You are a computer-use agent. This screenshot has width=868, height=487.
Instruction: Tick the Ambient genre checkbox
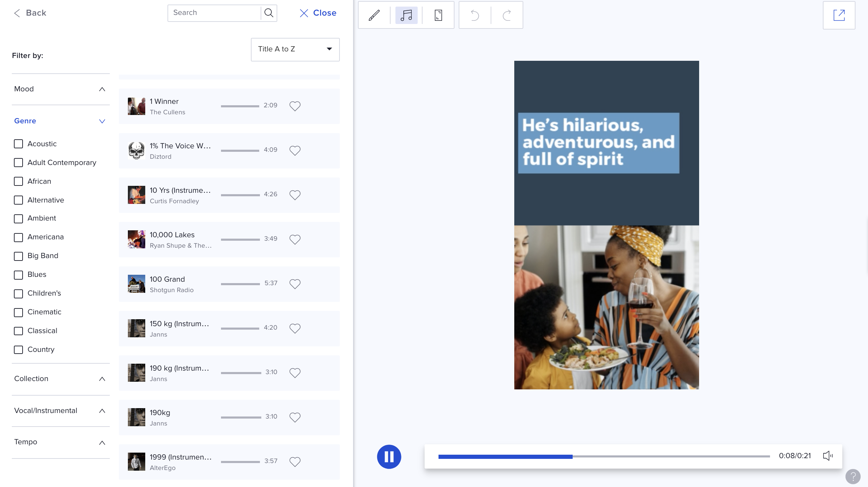click(x=18, y=218)
